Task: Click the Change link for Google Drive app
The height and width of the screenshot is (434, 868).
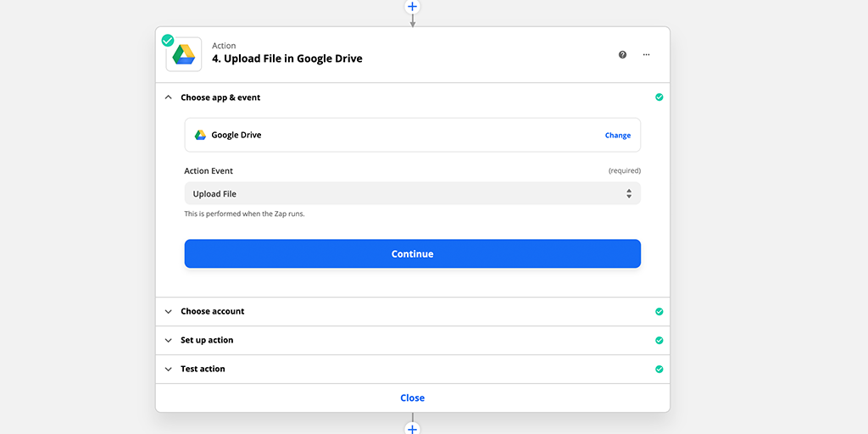Action: (x=617, y=136)
